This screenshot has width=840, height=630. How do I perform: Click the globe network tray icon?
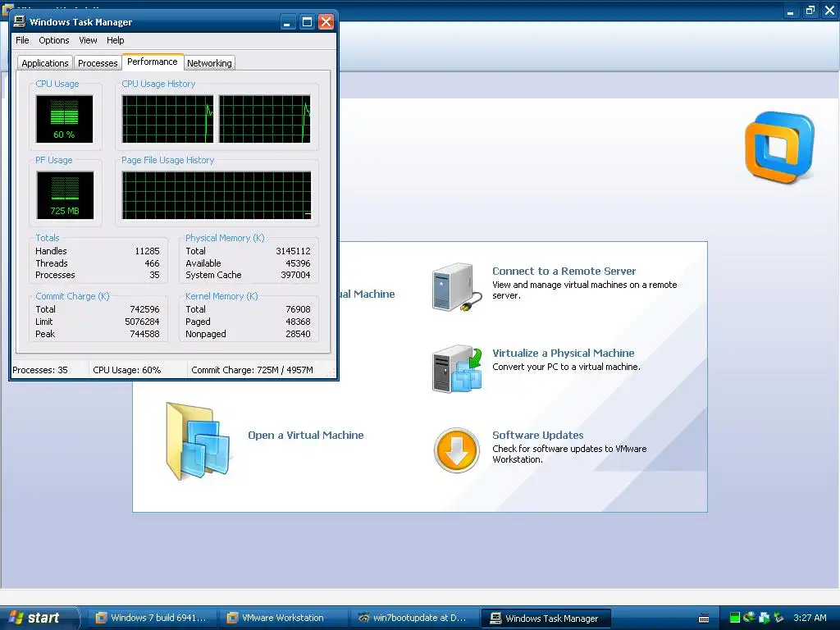click(749, 618)
